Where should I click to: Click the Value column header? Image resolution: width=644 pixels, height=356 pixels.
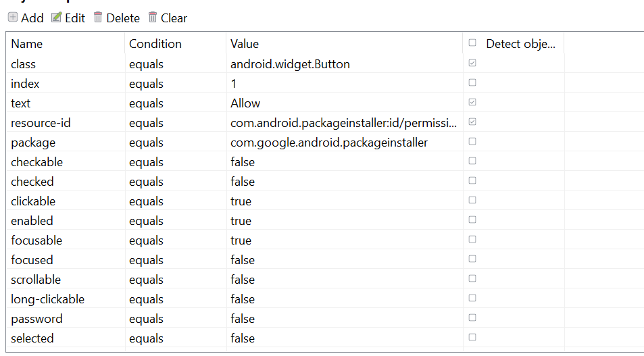point(245,44)
